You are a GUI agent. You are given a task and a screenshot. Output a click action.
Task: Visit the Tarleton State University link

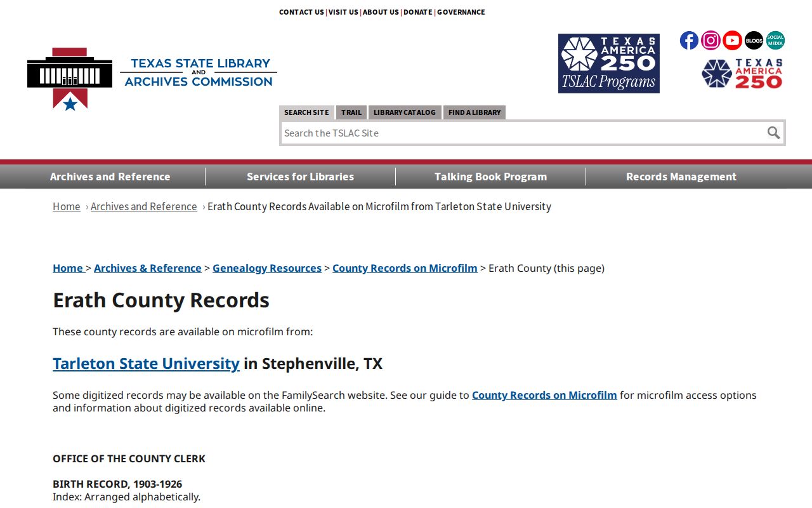tap(146, 363)
